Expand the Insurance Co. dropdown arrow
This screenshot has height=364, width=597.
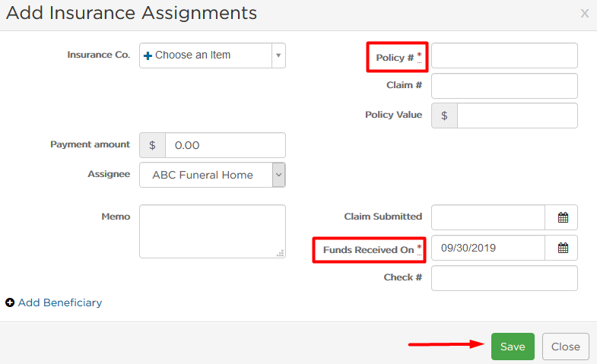pos(278,55)
